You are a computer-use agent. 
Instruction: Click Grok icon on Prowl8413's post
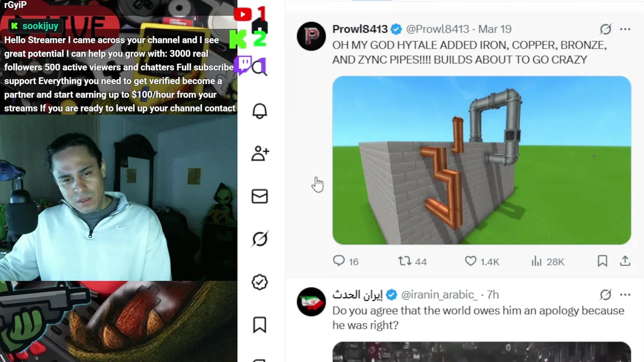pos(605,29)
